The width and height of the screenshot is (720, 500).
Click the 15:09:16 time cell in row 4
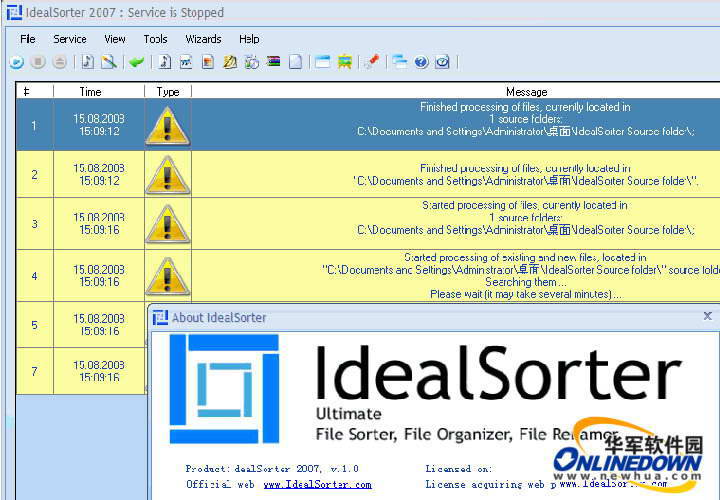[x=99, y=275]
